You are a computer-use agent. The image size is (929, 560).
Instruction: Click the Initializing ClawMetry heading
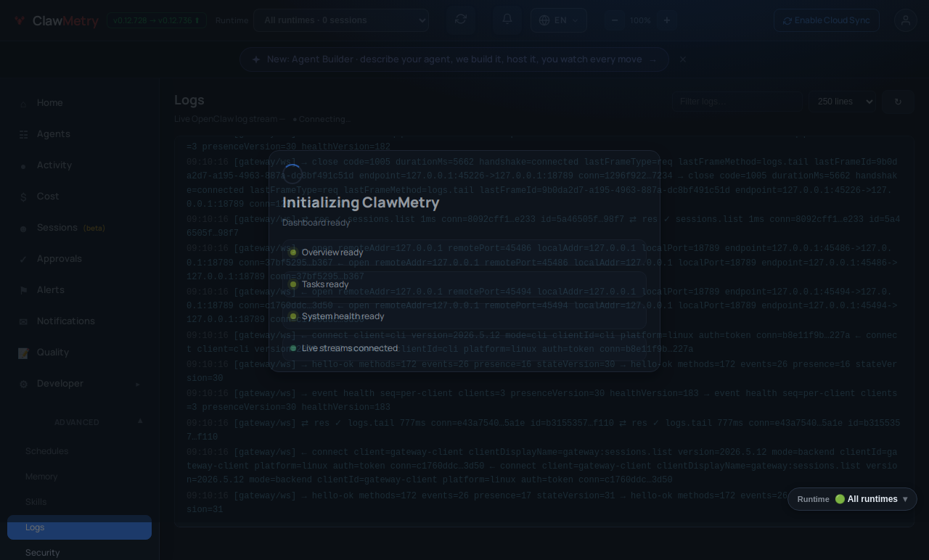tap(361, 202)
